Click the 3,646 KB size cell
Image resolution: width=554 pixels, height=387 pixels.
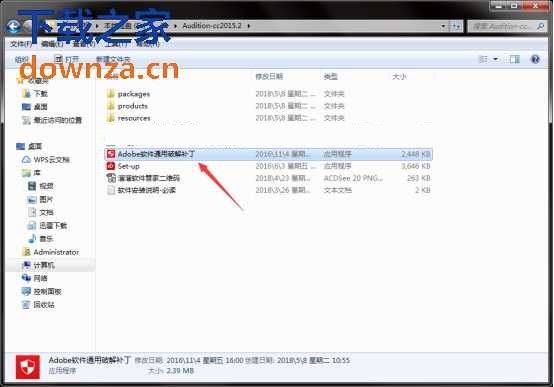[x=416, y=166]
